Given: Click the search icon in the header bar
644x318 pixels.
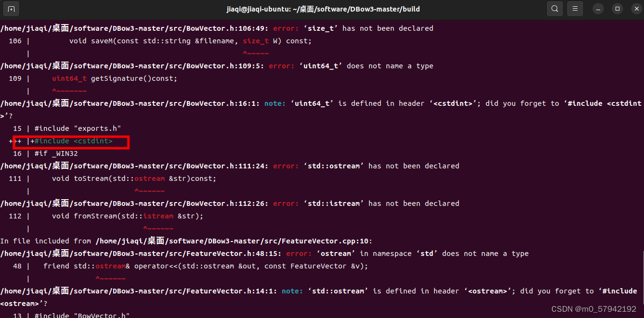Looking at the screenshot, I should (x=554, y=9).
